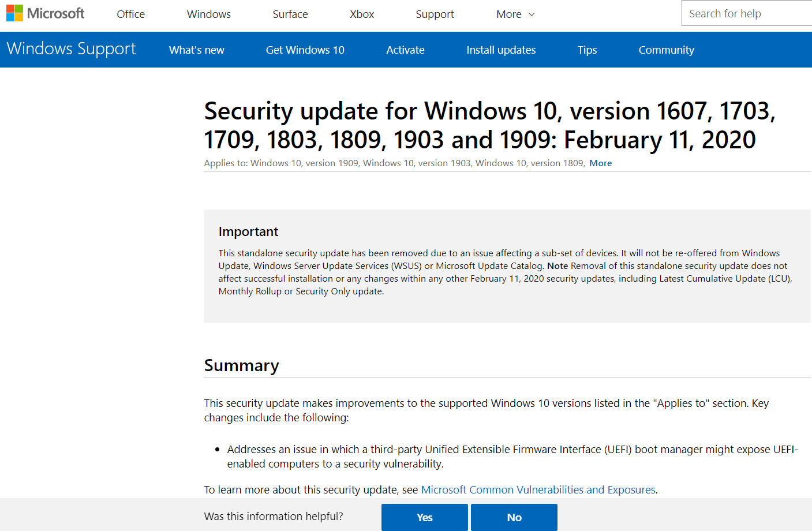Click the Search for help field

pos(747,13)
